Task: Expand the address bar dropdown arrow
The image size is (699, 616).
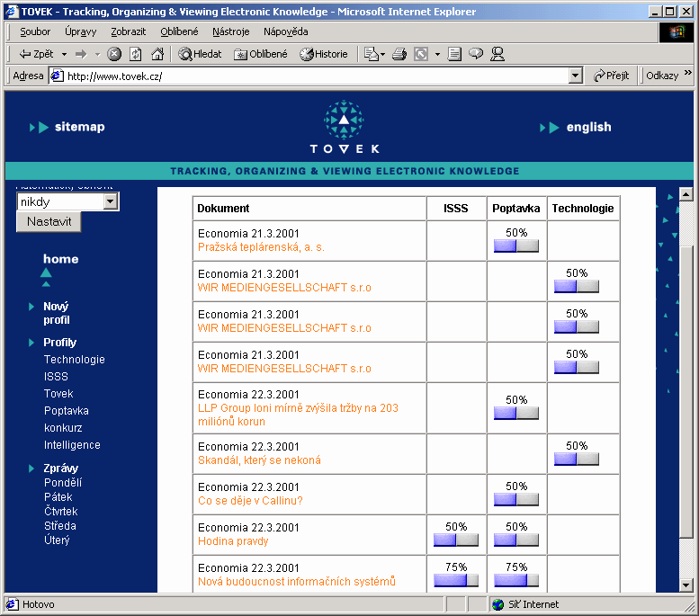Action: 576,76
